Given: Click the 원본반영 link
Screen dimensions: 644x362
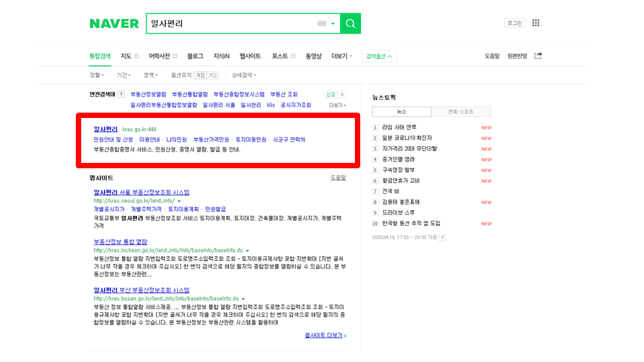Looking at the screenshot, I should point(517,56).
